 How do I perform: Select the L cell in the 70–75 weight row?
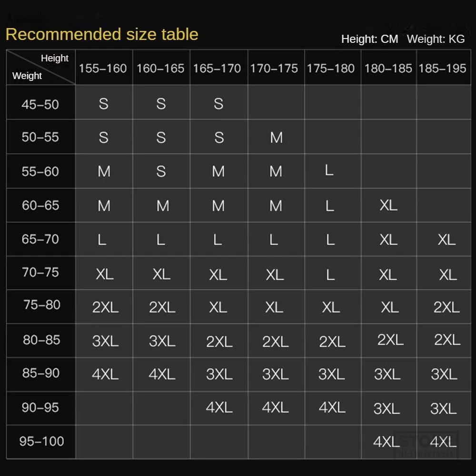coord(330,275)
